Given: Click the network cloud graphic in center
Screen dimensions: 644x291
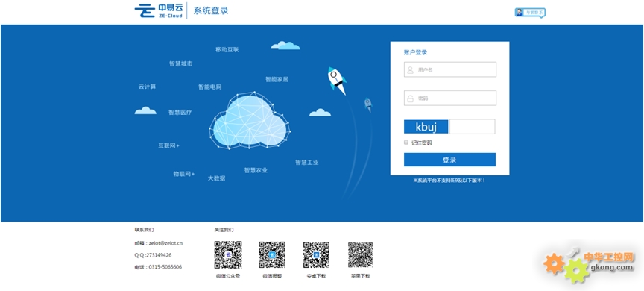Looking at the screenshot, I should (x=250, y=121).
